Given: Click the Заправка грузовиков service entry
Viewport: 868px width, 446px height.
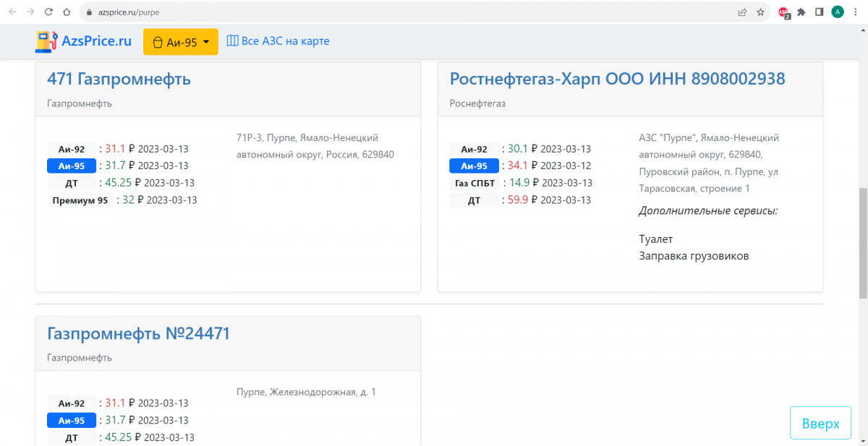Looking at the screenshot, I should pos(694,256).
